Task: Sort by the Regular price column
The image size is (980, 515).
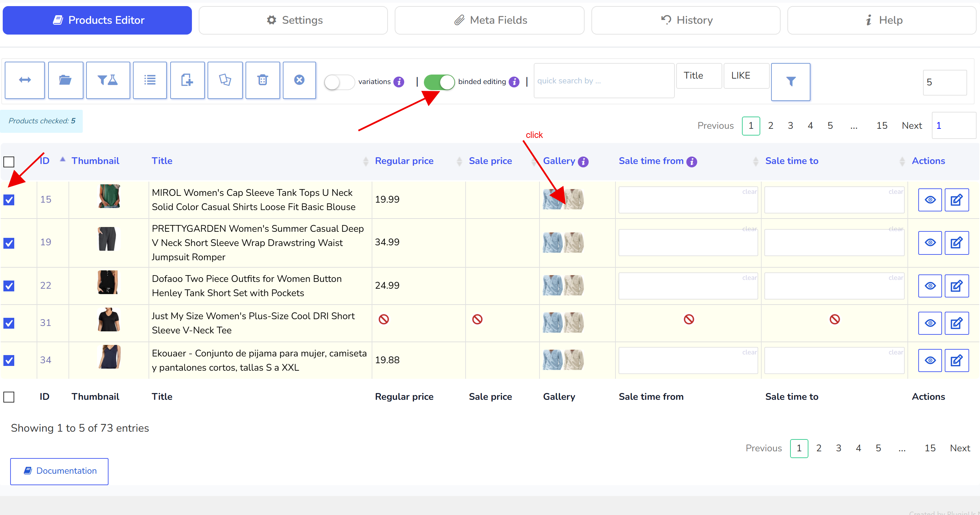Action: (404, 161)
